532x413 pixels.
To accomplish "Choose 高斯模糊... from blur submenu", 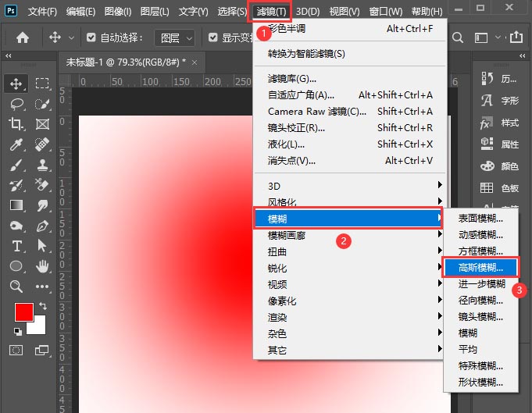I will (x=480, y=268).
